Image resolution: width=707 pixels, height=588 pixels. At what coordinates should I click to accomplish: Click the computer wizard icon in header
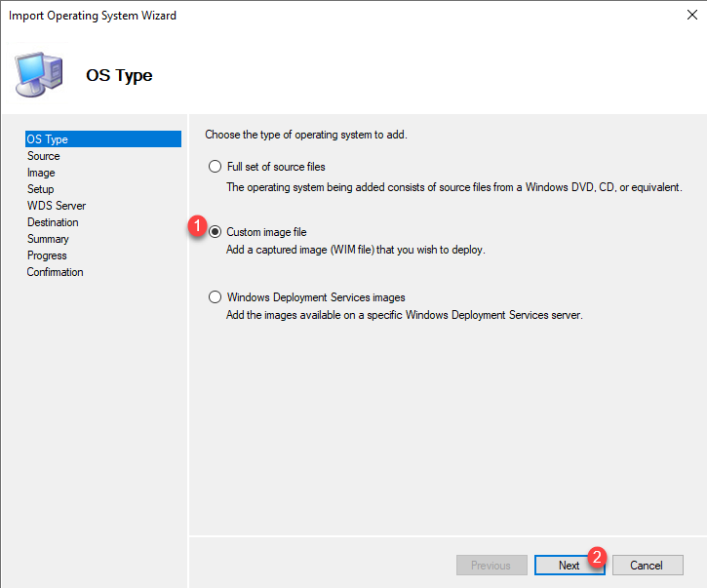click(x=40, y=74)
